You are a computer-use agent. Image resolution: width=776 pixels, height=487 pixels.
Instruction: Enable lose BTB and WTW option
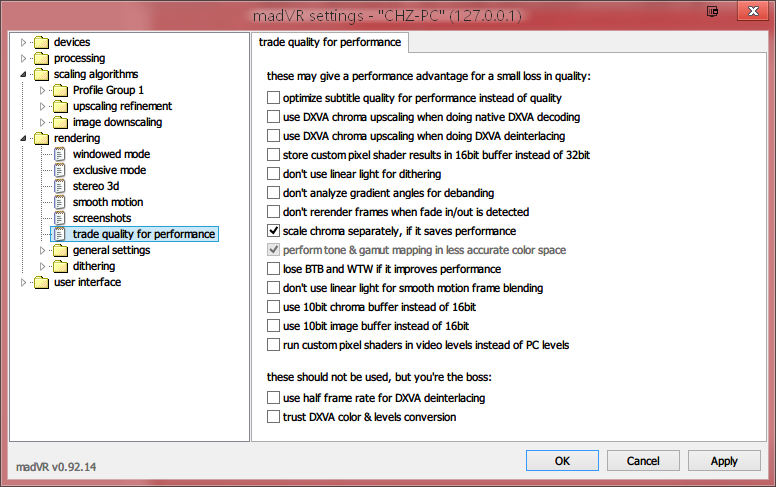click(x=273, y=269)
